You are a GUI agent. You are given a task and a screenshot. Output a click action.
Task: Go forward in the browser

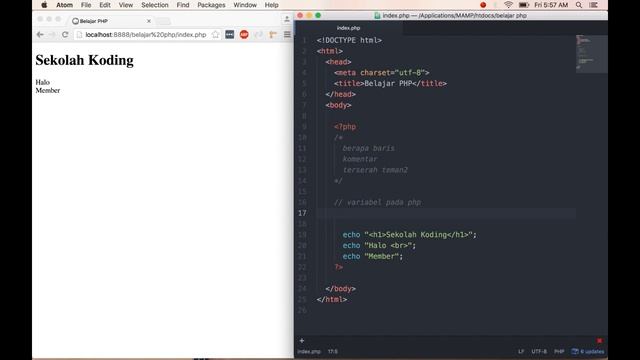pos(52,35)
